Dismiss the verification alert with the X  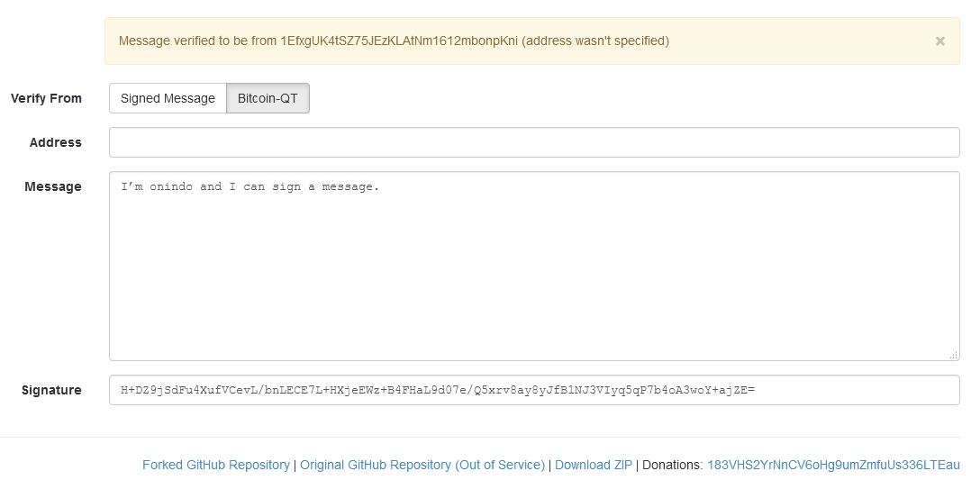point(939,41)
